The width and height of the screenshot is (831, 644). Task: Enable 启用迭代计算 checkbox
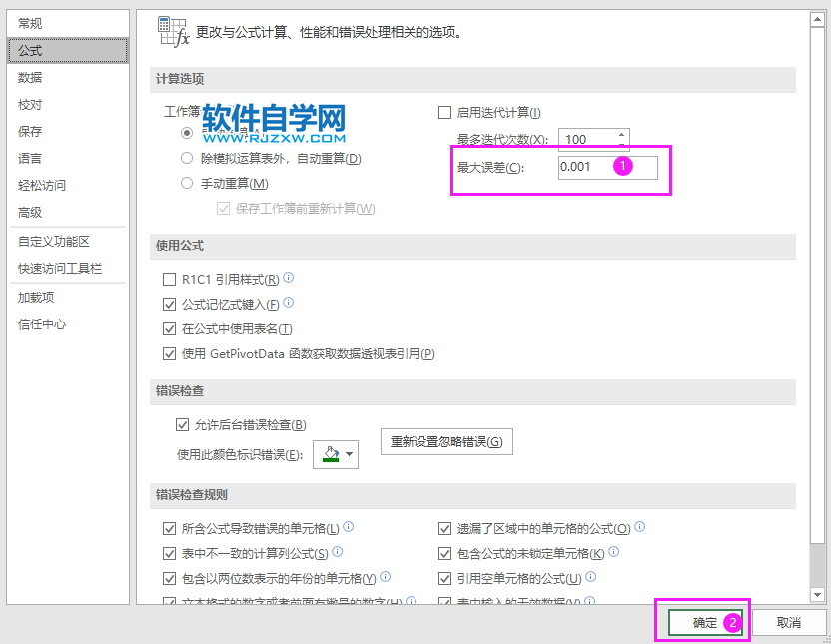[x=444, y=112]
